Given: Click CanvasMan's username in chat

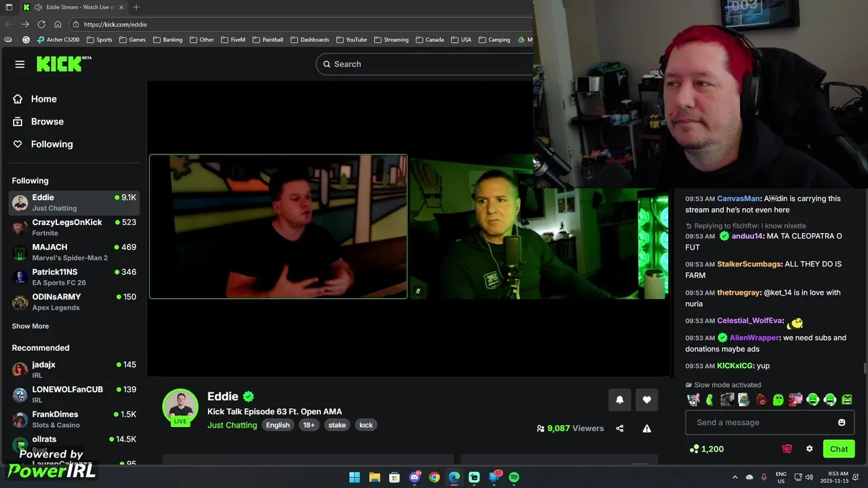Looking at the screenshot, I should [x=738, y=199].
